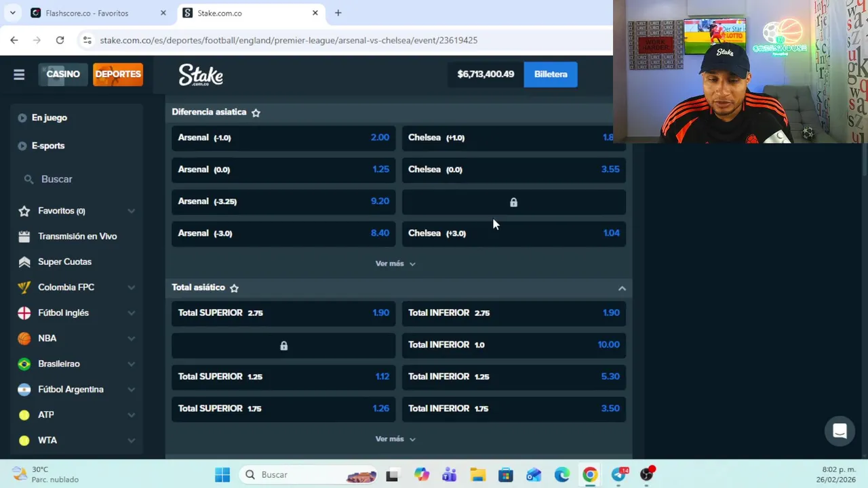Click the Argentina flag icon for Fútbol Argentina
Viewport: 868px width, 488px height.
click(24, 390)
